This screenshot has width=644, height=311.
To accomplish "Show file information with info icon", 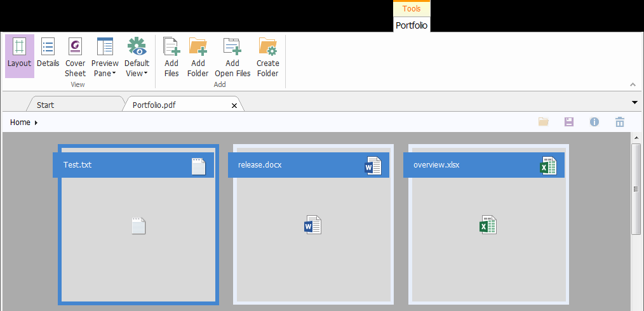I will [594, 122].
